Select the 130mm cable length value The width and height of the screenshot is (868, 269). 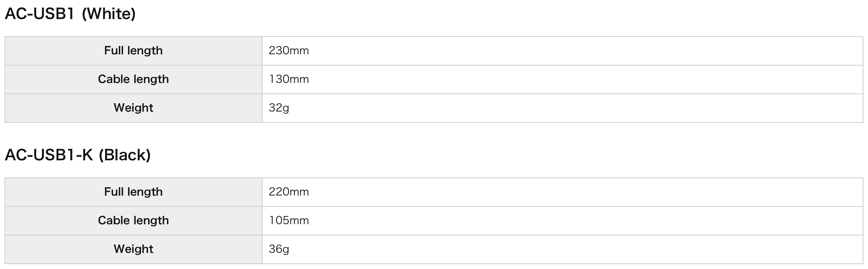(x=289, y=79)
